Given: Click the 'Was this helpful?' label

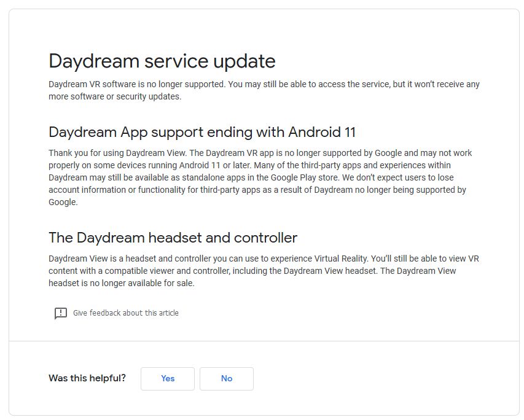Looking at the screenshot, I should coord(87,378).
